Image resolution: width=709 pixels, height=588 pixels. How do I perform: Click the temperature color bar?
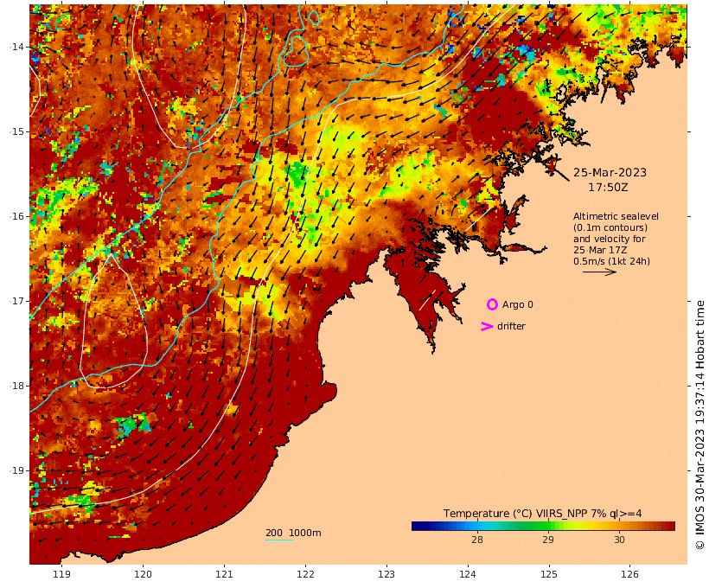point(543,526)
